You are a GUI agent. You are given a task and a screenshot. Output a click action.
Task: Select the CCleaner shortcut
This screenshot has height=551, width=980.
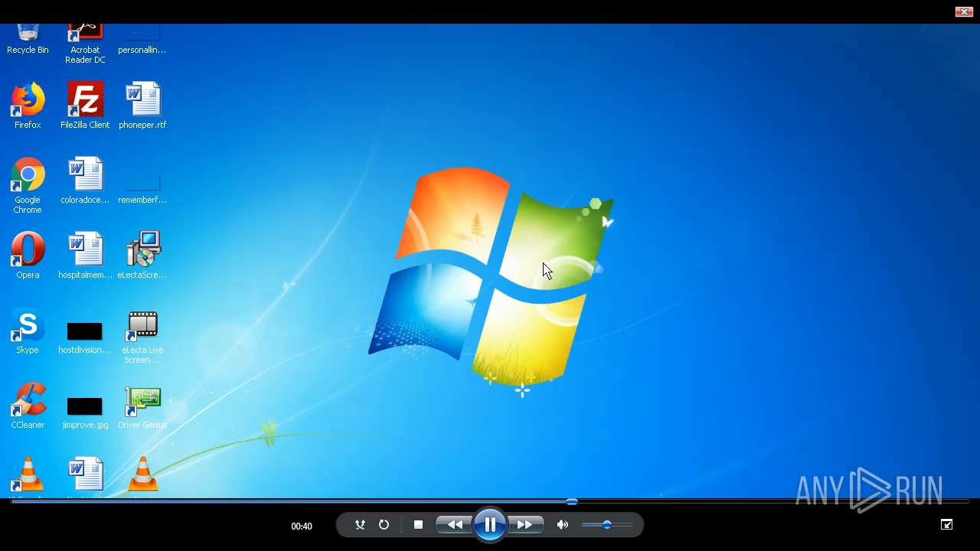tap(28, 406)
